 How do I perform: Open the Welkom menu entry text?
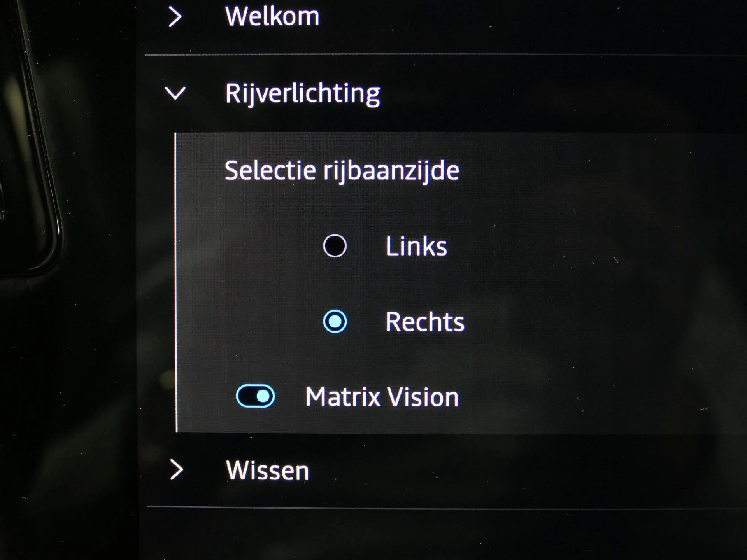(272, 16)
